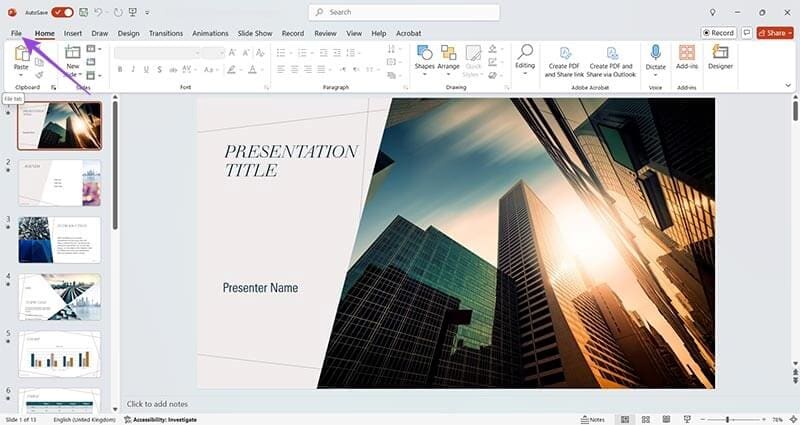Viewport: 800px width, 425px height.
Task: Click the Undo arrow icon
Action: (x=98, y=12)
